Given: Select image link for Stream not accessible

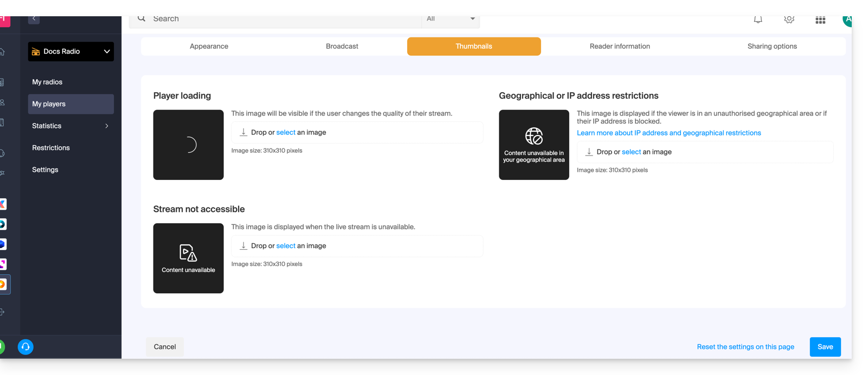Looking at the screenshot, I should click(x=286, y=246).
